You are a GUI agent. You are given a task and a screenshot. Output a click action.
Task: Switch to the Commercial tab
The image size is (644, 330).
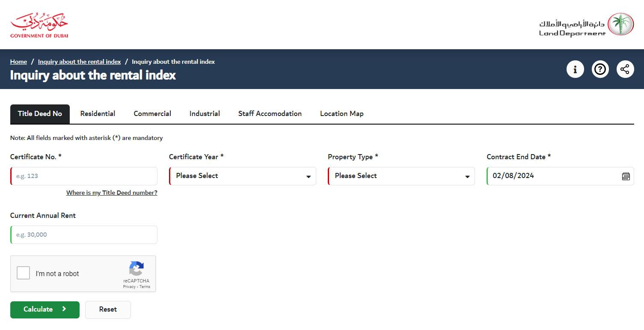[x=152, y=113]
